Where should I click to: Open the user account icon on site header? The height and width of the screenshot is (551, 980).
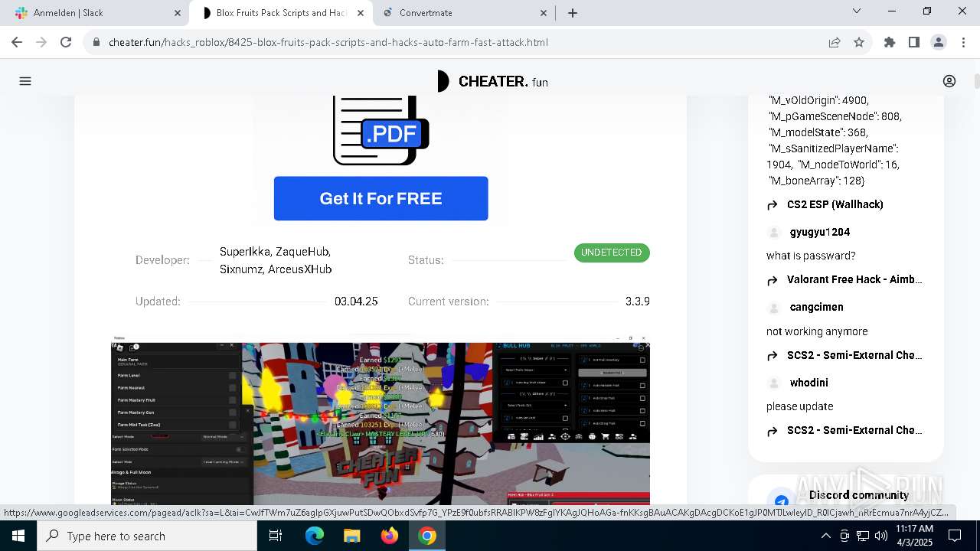pyautogui.click(x=949, y=81)
